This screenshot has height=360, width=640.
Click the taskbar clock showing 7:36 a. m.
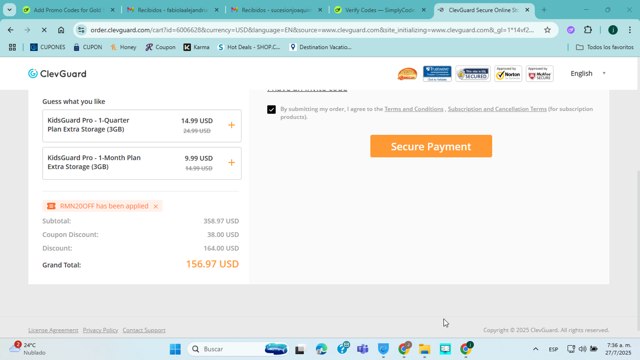click(x=618, y=349)
